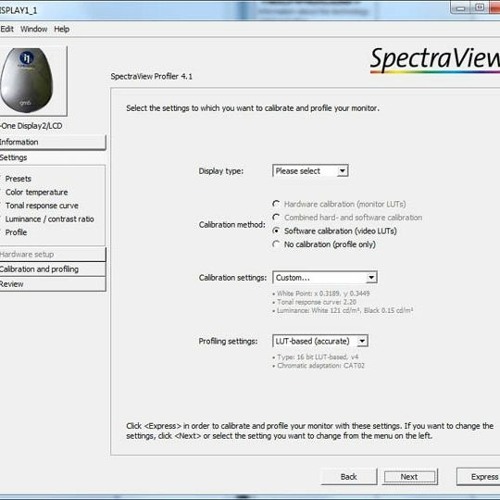Open the Information section
Viewport: 500px width, 500px height.
(53, 142)
